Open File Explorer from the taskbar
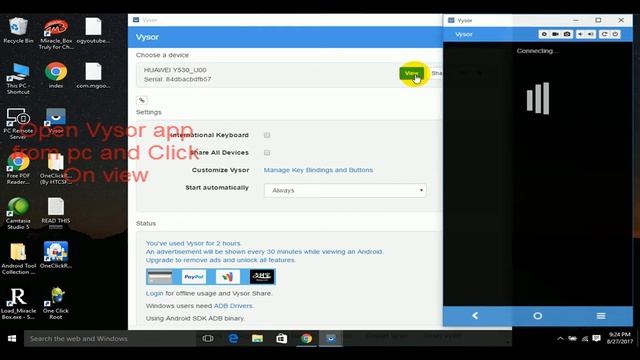 (x=258, y=338)
